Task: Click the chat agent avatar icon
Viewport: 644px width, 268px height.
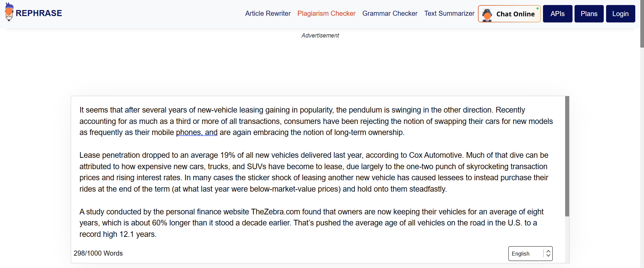Action: (x=487, y=15)
